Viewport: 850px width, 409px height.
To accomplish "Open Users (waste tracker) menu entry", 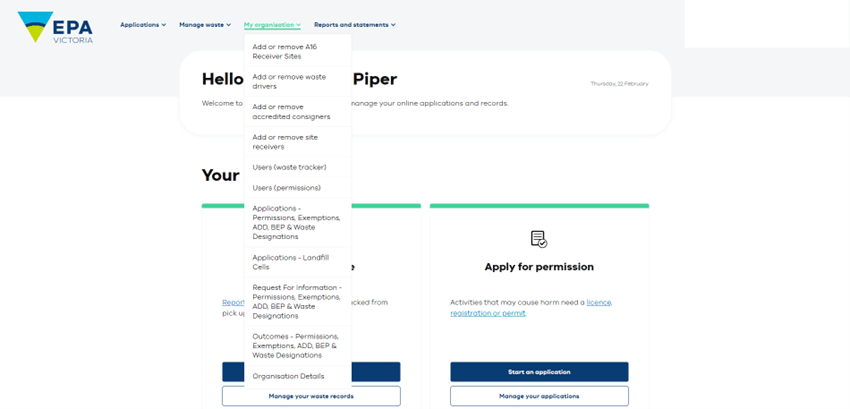I will point(298,167).
